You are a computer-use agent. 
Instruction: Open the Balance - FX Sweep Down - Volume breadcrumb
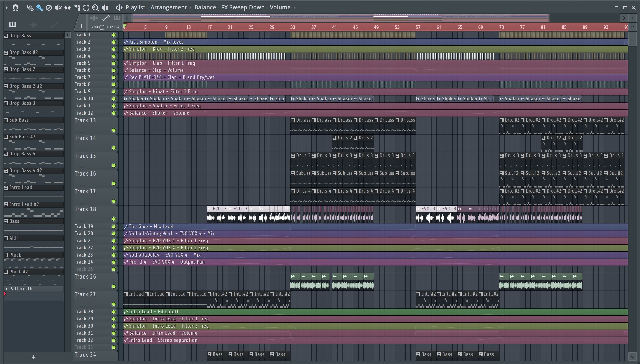(242, 8)
